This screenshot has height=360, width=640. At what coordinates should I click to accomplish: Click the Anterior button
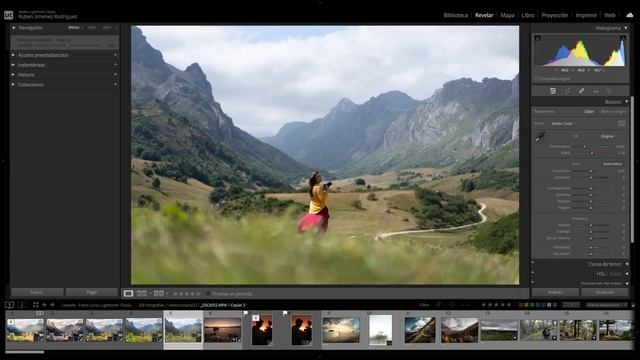(x=556, y=292)
